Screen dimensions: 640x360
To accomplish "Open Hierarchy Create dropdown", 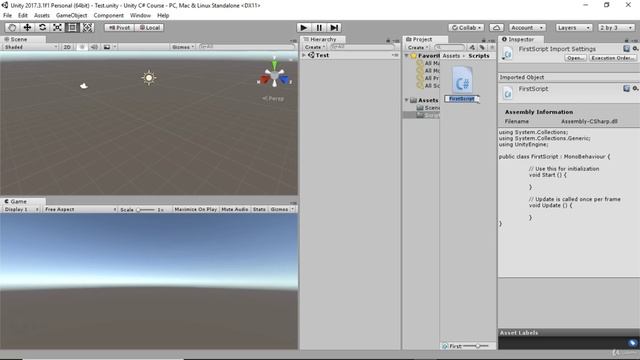I will (315, 47).
